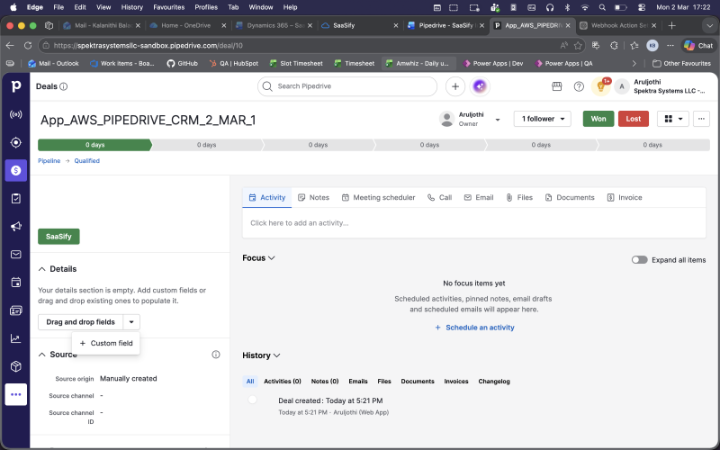Switch to the Files tab
Image resolution: width=720 pixels, height=450 pixels.
(x=519, y=197)
